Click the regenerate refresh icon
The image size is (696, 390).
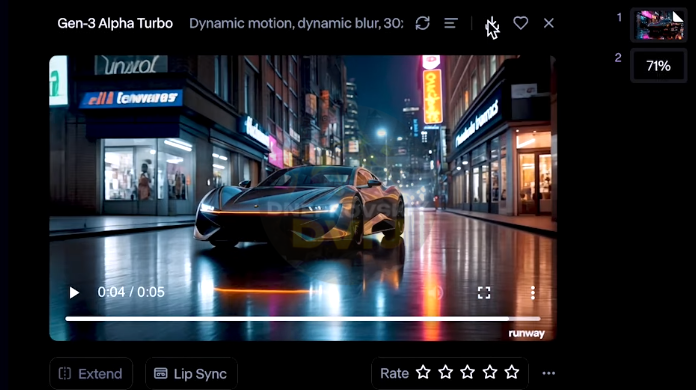click(x=423, y=23)
